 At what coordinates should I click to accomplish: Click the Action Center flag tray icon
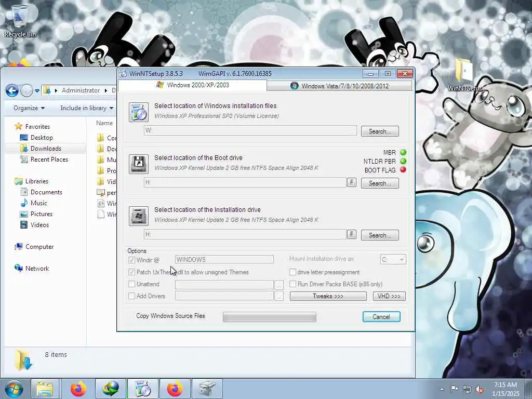[x=454, y=389]
